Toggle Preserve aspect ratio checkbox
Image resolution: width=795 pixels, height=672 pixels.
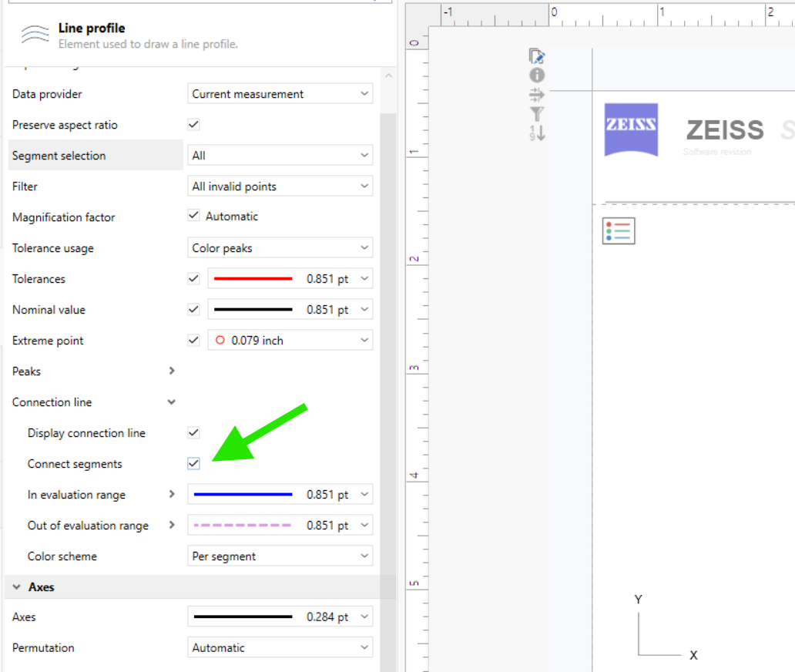[x=193, y=124]
